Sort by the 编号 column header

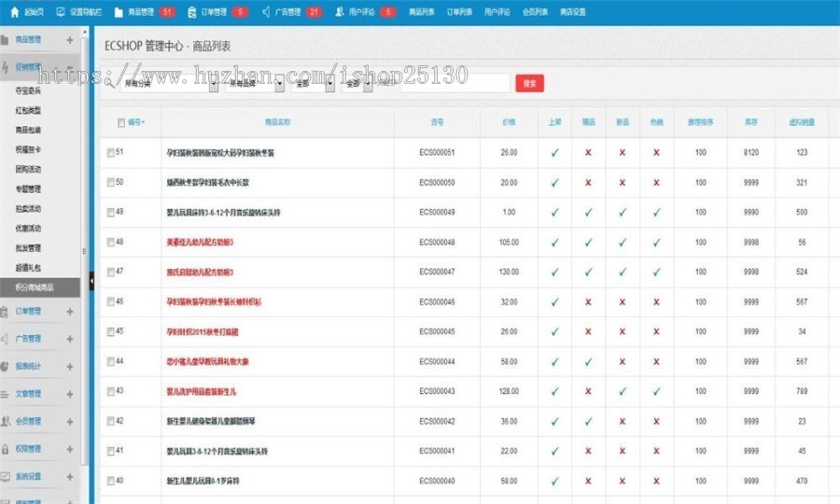[x=136, y=122]
